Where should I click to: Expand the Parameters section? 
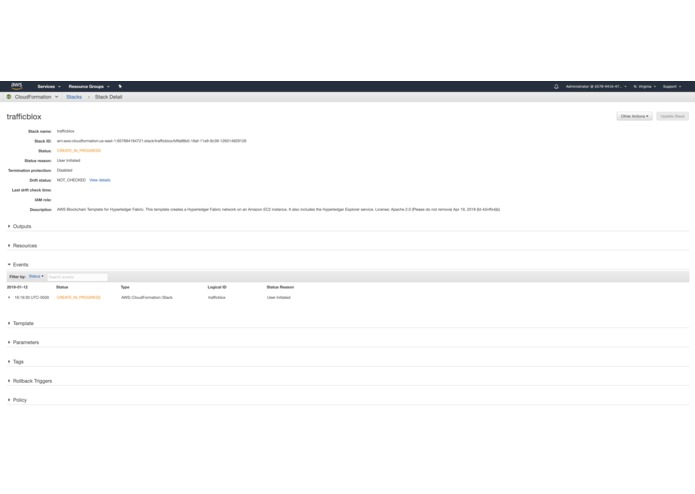click(23, 342)
